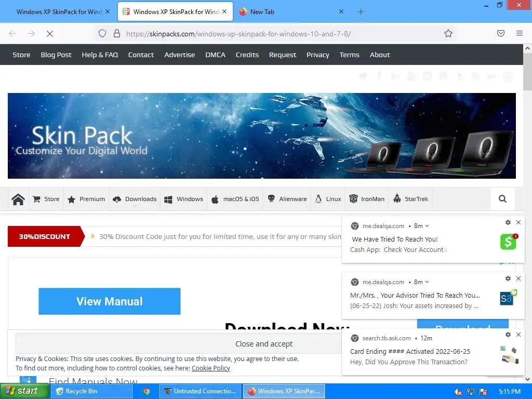
Task: Open Windows category in nav bar
Action: coord(183,199)
